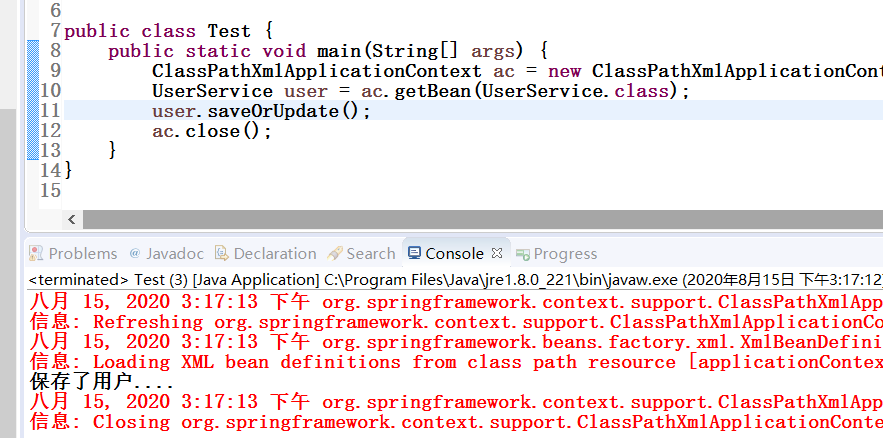
Task: Open the Javadoc tab
Action: tap(166, 254)
